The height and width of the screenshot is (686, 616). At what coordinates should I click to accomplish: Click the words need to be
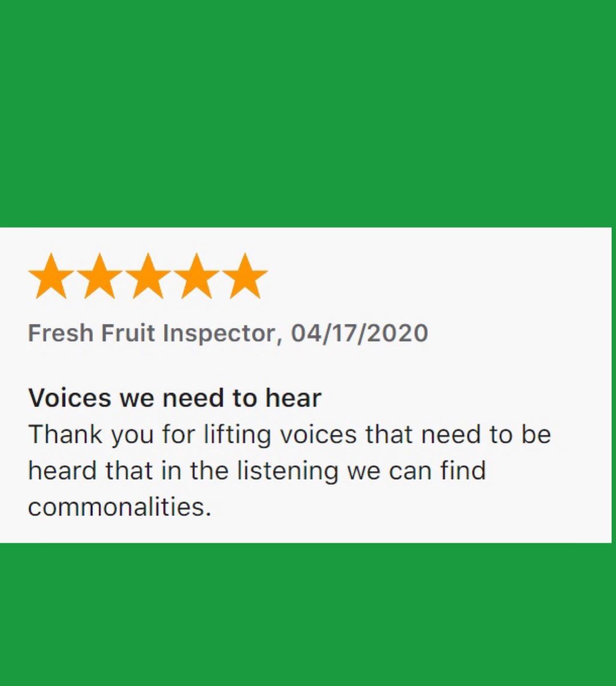coord(486,434)
